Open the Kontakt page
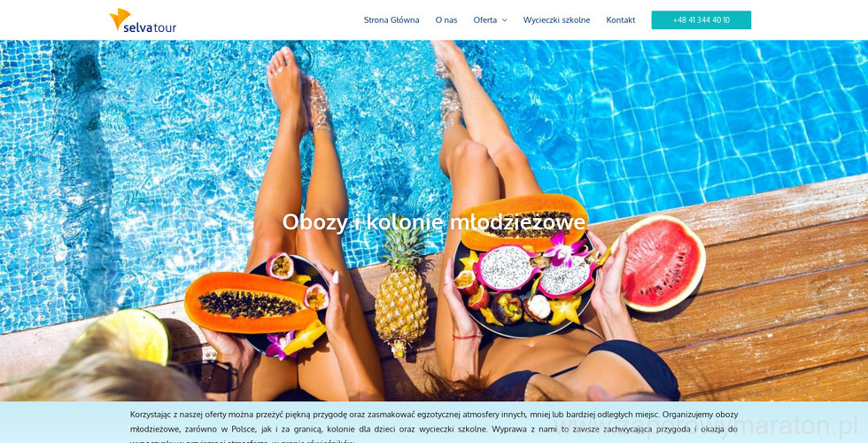Image resolution: width=868 pixels, height=443 pixels. (x=621, y=19)
